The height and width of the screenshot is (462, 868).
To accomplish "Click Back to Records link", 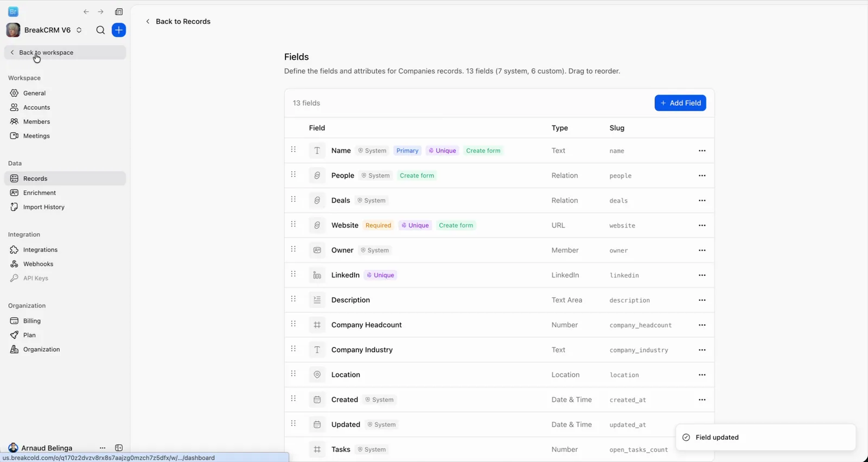I will coord(178,22).
